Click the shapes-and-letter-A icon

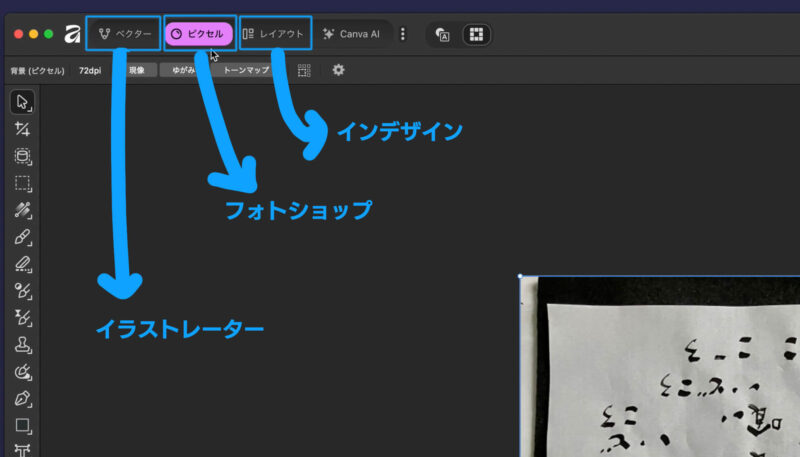(442, 35)
